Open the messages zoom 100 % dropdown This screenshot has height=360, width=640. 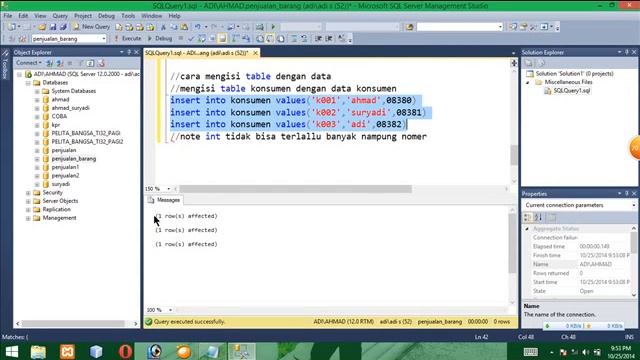tap(170, 310)
